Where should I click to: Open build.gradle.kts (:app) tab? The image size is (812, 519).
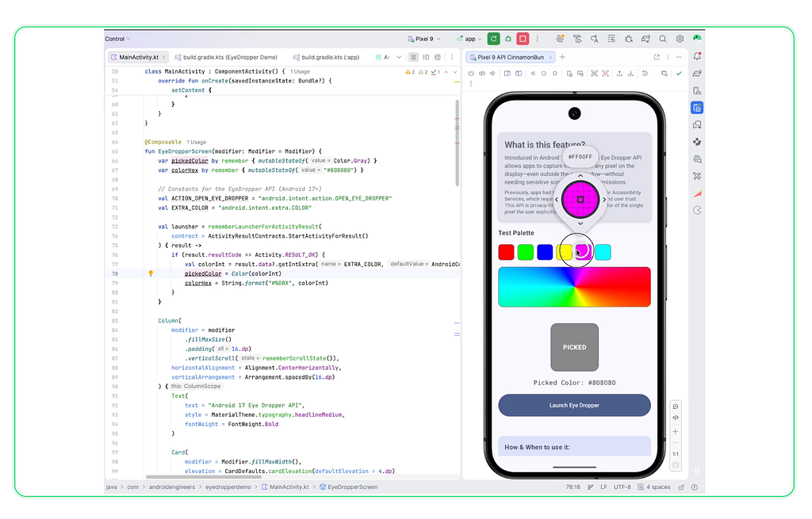[x=326, y=57]
